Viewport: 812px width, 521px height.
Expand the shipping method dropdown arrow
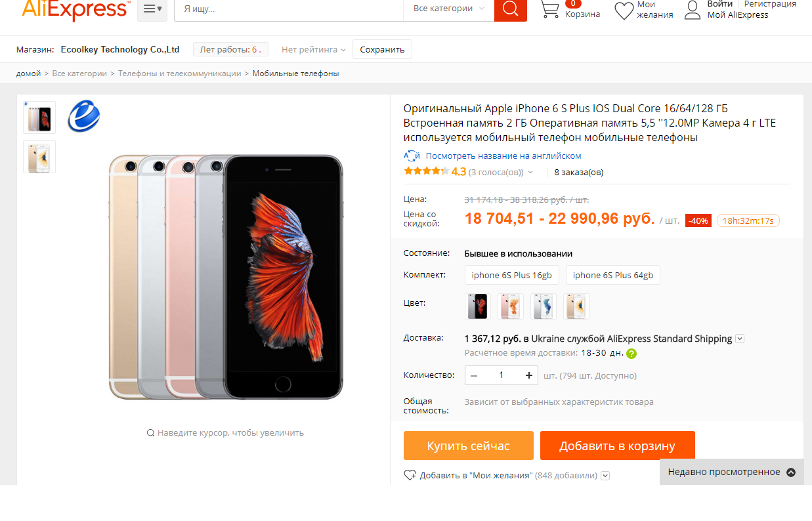[x=740, y=339]
